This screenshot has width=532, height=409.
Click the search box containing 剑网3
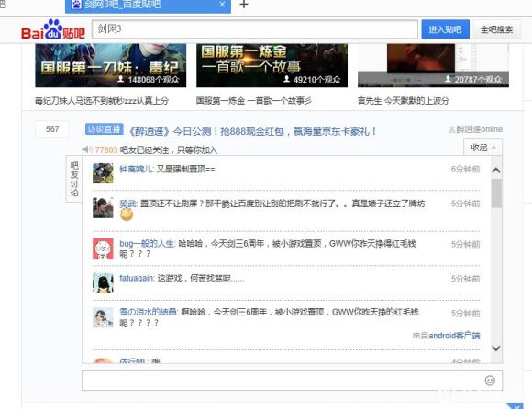[x=255, y=29]
